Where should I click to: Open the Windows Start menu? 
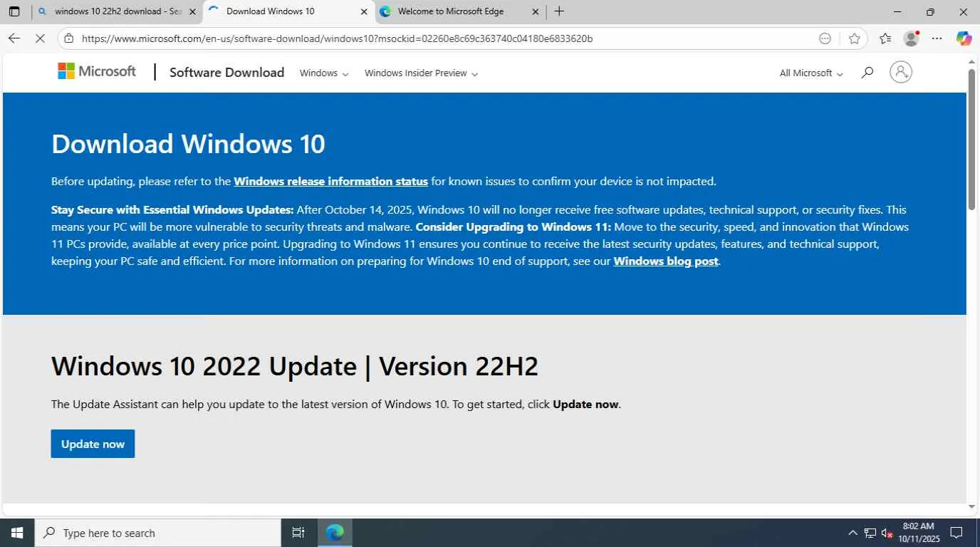16,533
